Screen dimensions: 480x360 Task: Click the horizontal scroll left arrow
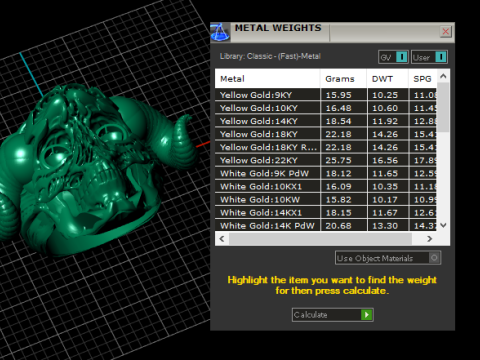(222, 239)
